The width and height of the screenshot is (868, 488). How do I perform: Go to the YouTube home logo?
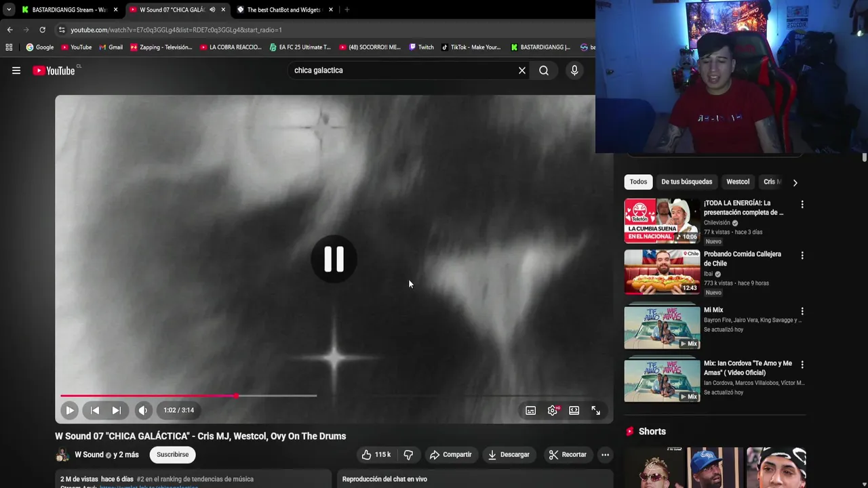[54, 70]
